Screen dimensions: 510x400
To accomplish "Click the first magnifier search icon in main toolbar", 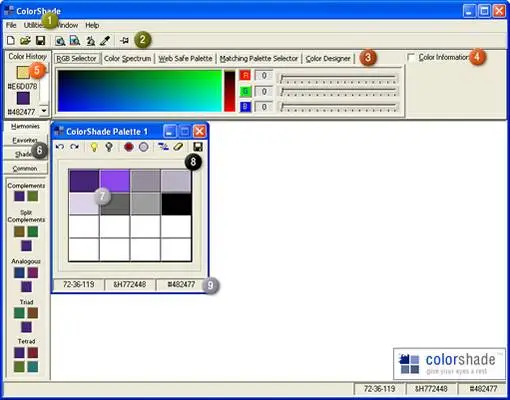I will (x=60, y=41).
